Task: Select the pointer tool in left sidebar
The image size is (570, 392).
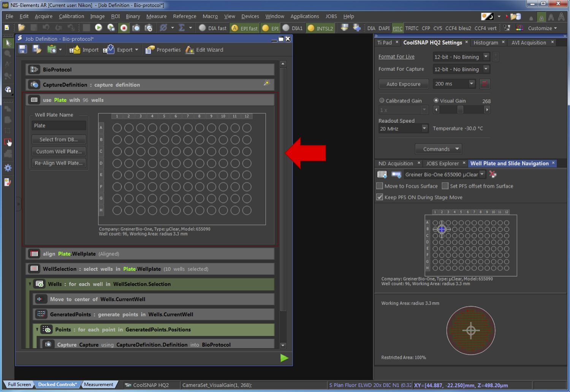Action: click(8, 43)
